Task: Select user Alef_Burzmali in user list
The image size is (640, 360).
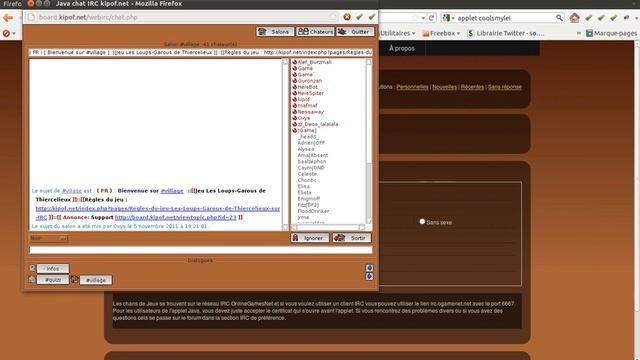Action: (314, 62)
